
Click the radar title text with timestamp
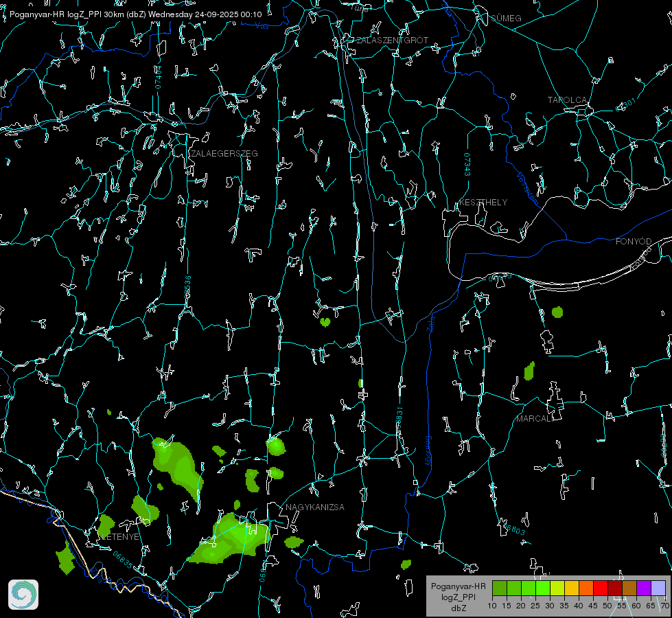click(x=136, y=14)
